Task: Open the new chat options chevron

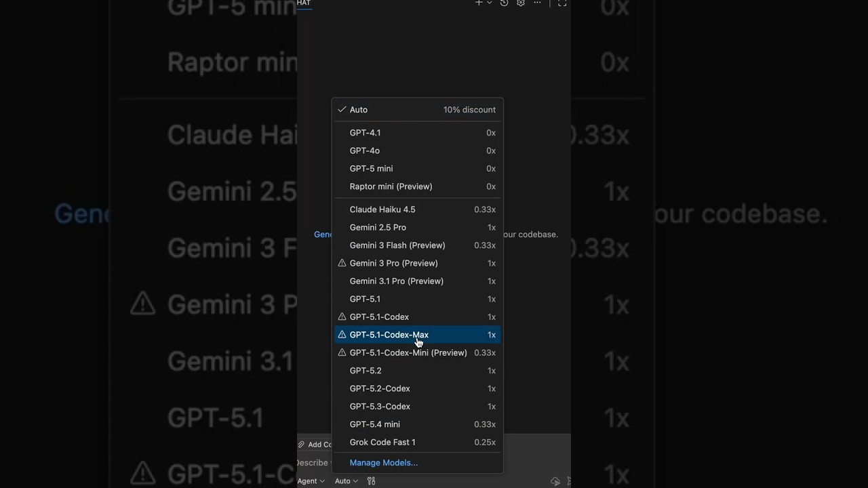Action: (x=490, y=3)
